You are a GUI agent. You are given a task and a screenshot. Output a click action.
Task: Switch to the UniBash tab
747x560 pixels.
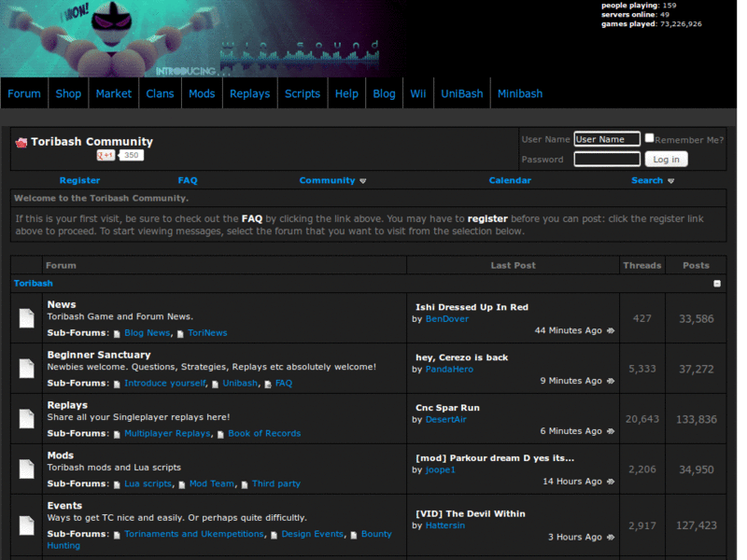coord(462,93)
